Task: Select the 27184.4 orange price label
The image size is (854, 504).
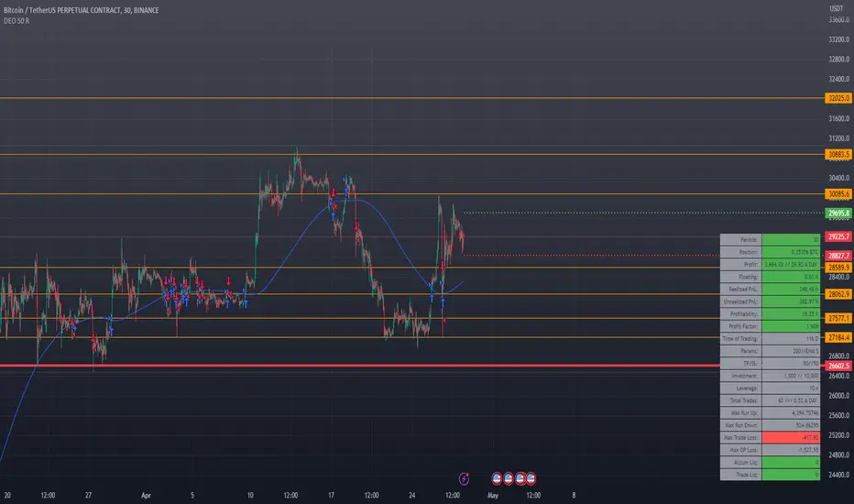Action: pos(838,338)
